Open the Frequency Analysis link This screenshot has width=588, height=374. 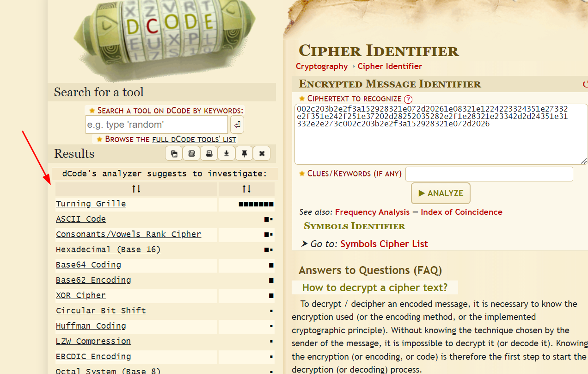click(372, 212)
